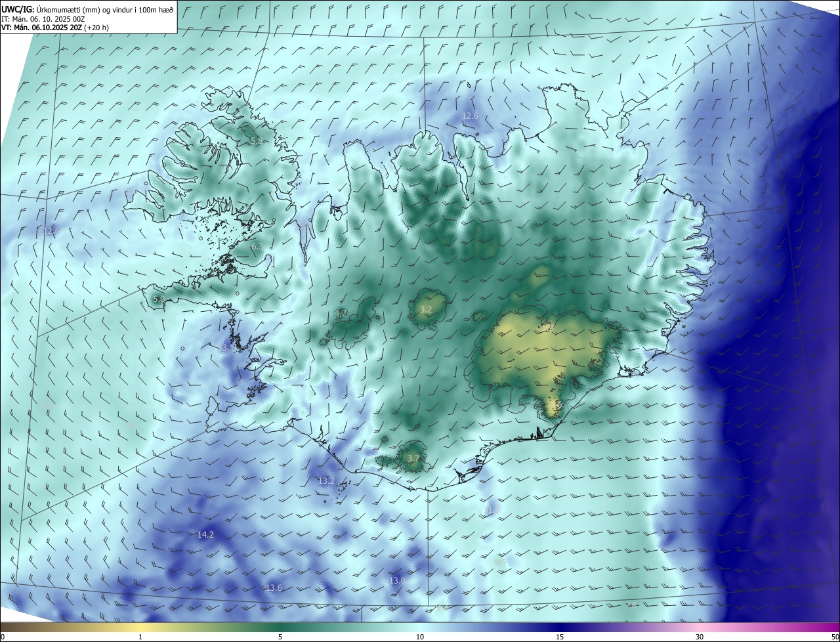
Task: Select the 'VT: Mán. 06.10.2025 20Z (+20 h)' line
Action: coord(55,28)
